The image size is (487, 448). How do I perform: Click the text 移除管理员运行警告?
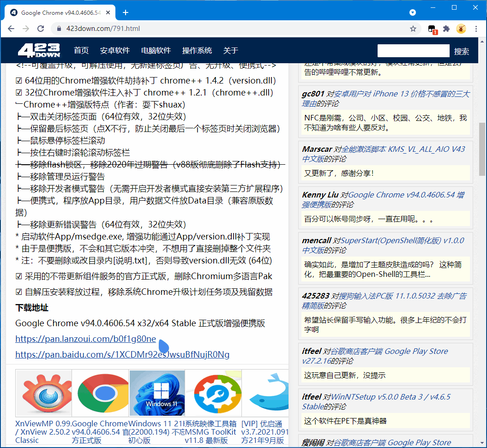coord(67,177)
